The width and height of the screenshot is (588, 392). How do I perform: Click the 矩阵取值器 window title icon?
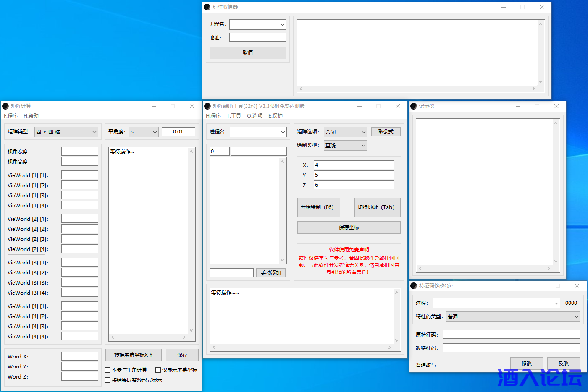click(x=207, y=7)
